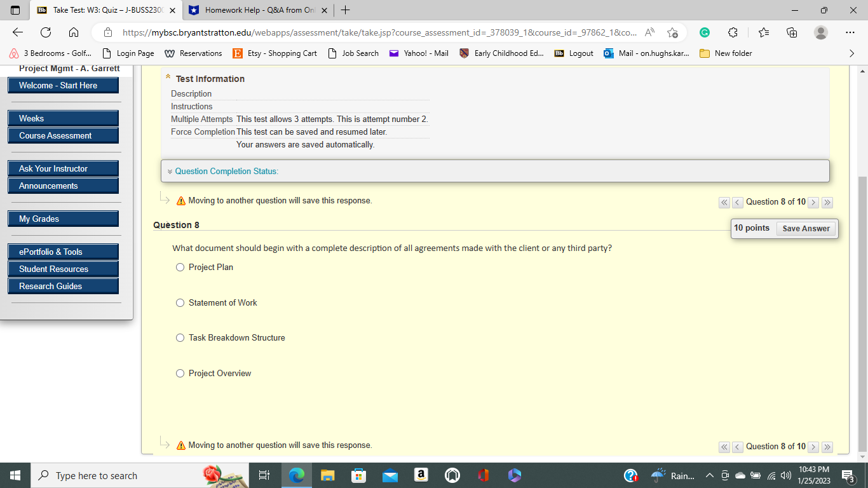This screenshot has width=868, height=488.
Task: Open Firefox from the taskbar
Action: point(482,475)
